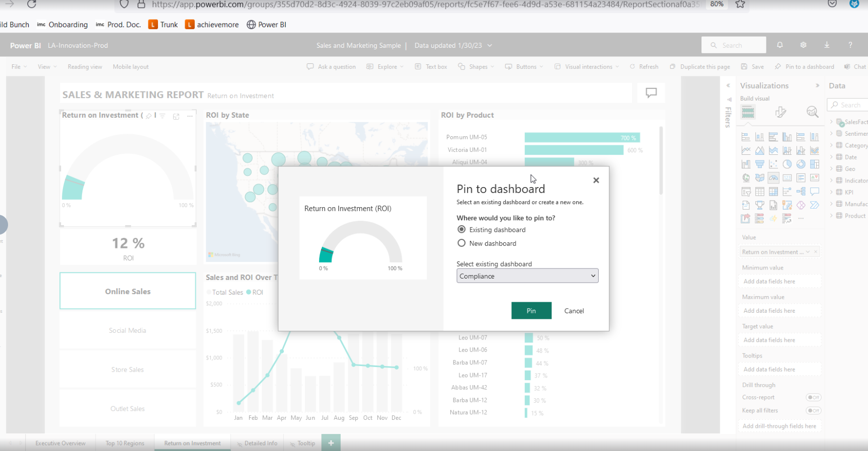Expand the Date table in Data pane
Viewport: 868px width, 451px height.
pyautogui.click(x=831, y=157)
